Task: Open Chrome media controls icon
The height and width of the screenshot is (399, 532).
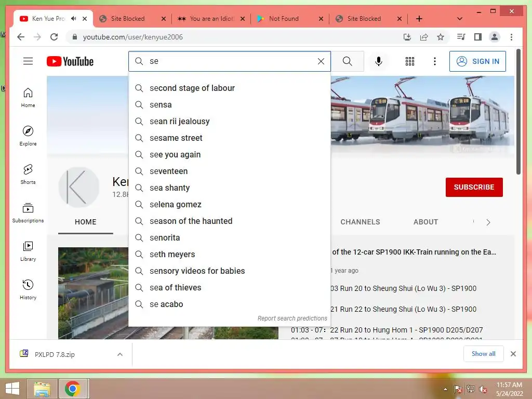Action: click(461, 37)
